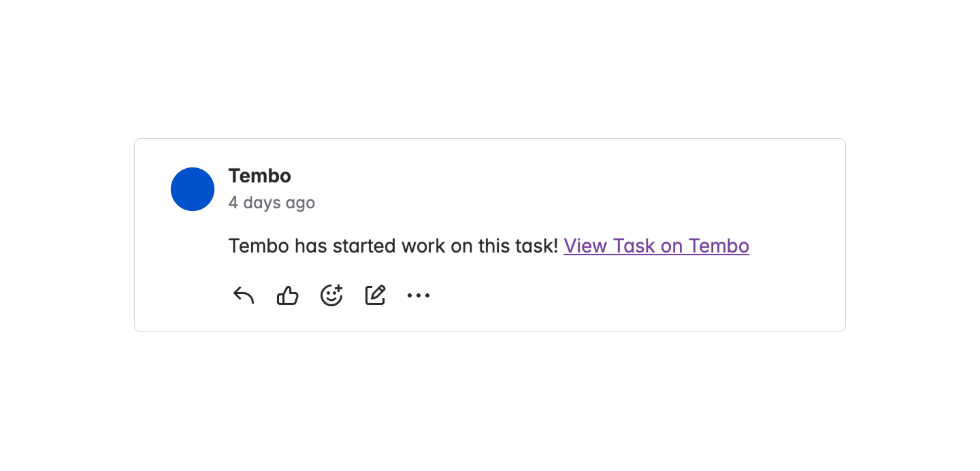The image size is (980, 471).
Task: Select the reply icon under the comment
Action: click(x=243, y=295)
